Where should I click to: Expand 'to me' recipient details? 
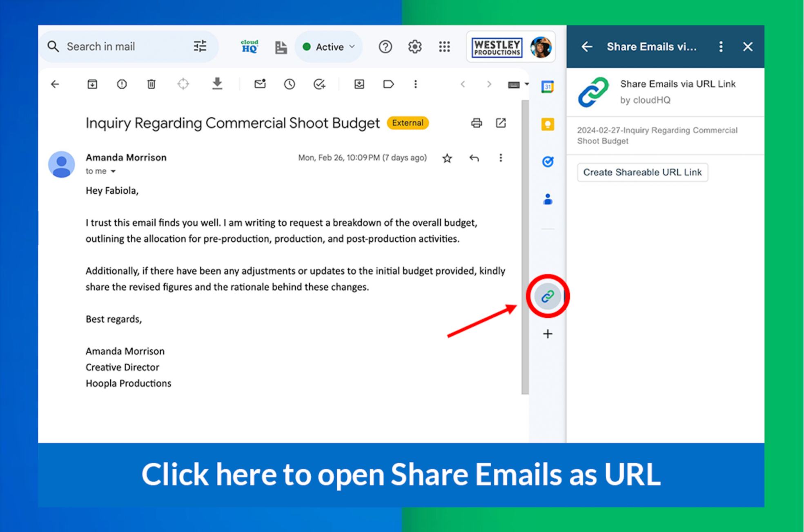[113, 171]
